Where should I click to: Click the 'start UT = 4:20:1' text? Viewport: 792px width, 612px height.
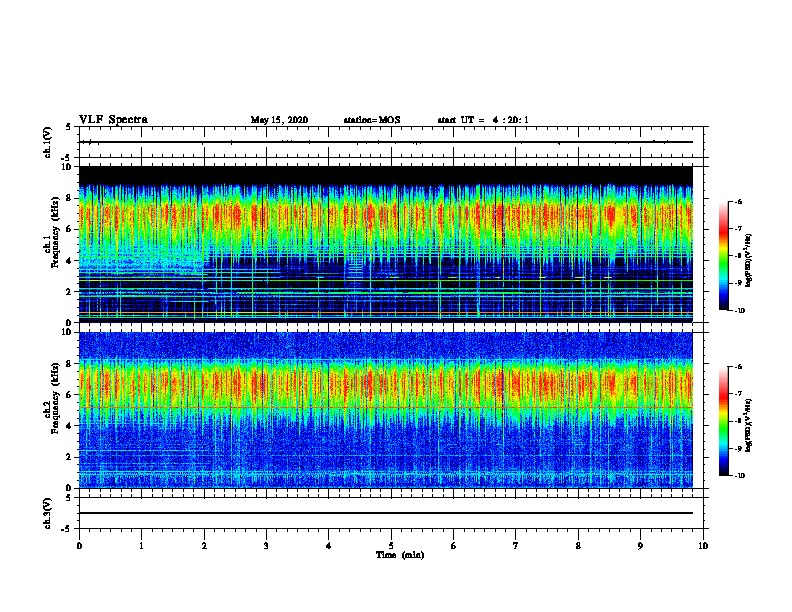[x=483, y=120]
